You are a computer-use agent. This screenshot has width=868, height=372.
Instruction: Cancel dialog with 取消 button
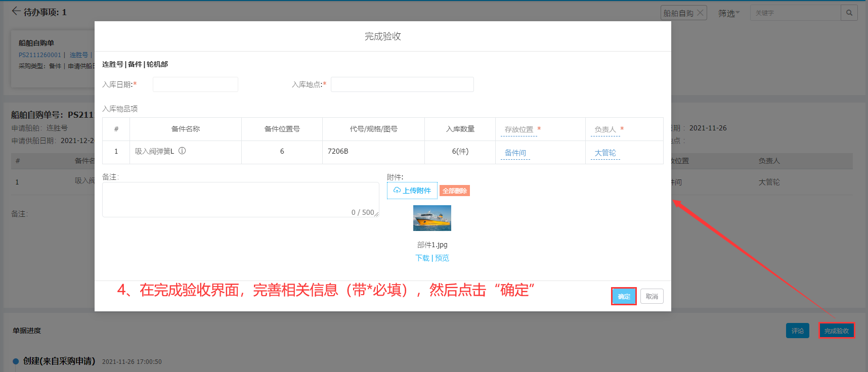coord(652,296)
